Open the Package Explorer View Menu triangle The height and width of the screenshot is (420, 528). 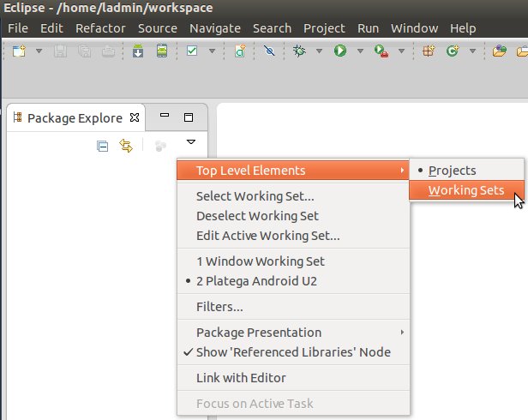click(x=191, y=142)
